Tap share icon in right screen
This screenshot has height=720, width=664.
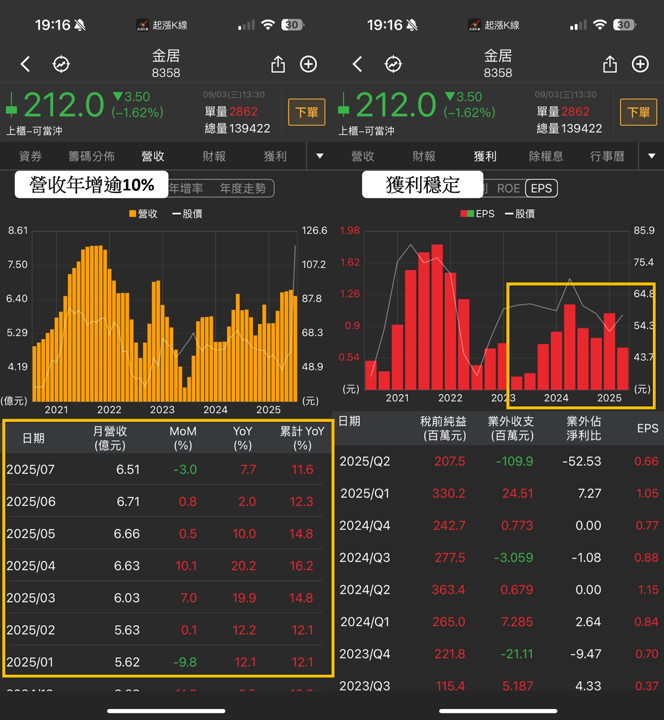tap(610, 64)
